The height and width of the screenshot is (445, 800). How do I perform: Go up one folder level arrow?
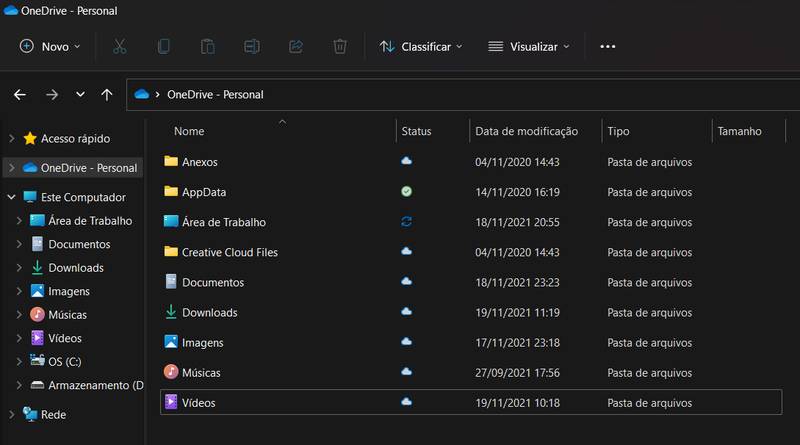pos(107,94)
